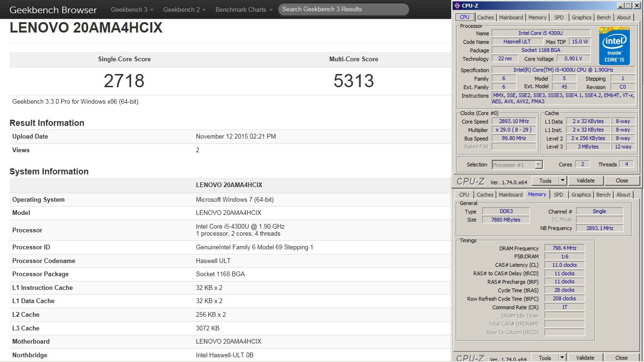Click Validate button in upper CPU-Z window
The image size is (644, 362).
click(x=586, y=181)
